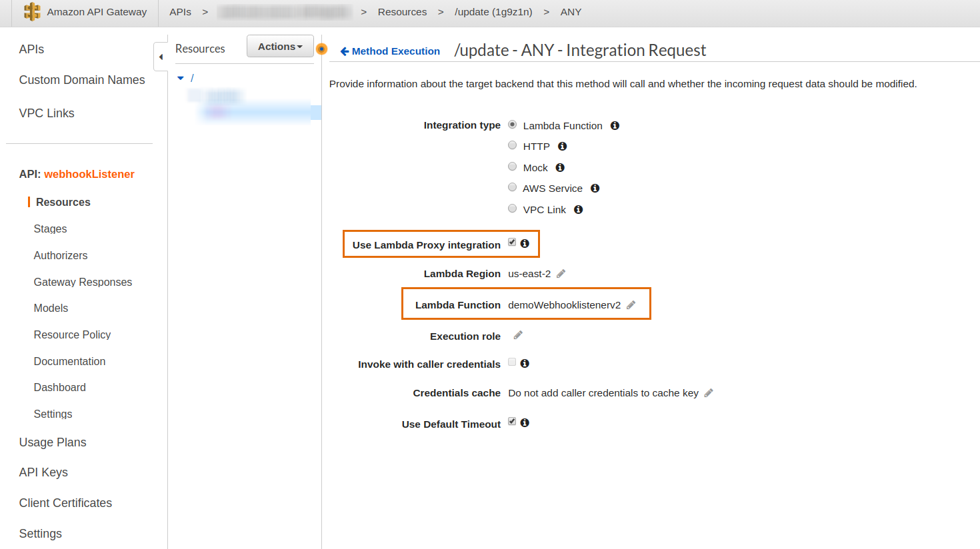Click info icon next to Mock option
Viewport: 980px width, 549px height.
(560, 167)
